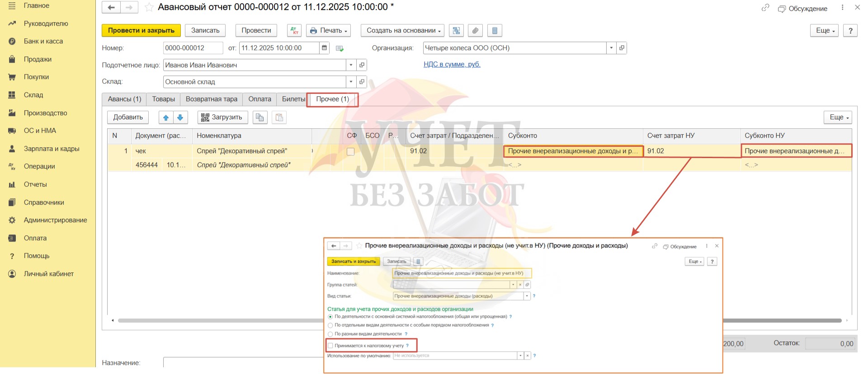Switch to the Авансы (1) tab

pyautogui.click(x=124, y=99)
